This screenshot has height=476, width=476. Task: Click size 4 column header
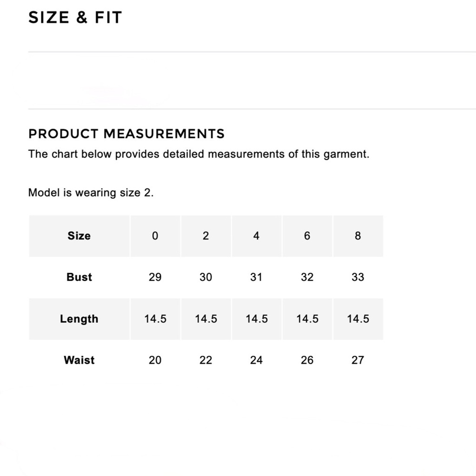(x=257, y=236)
